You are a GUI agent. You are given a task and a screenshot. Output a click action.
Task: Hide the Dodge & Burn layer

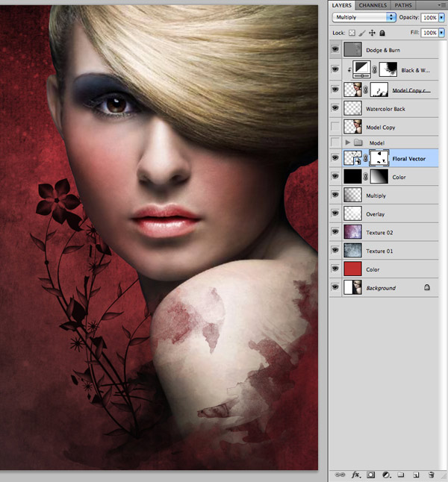(335, 50)
